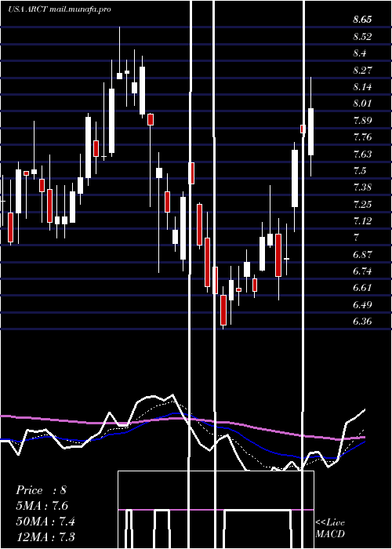Click the 7.38 price axis label

point(362,187)
